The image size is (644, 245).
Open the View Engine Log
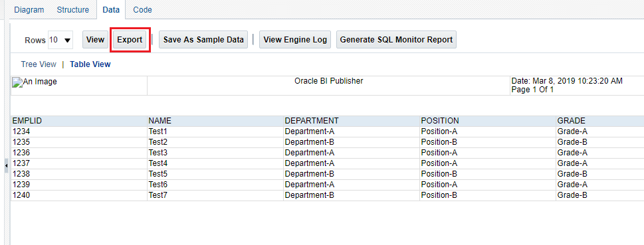[295, 40]
